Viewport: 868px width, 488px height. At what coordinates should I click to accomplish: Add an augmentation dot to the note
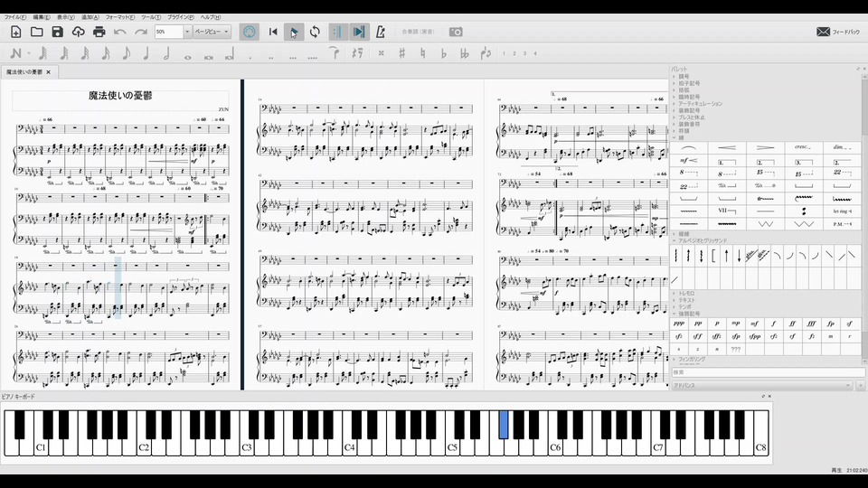tap(250, 56)
